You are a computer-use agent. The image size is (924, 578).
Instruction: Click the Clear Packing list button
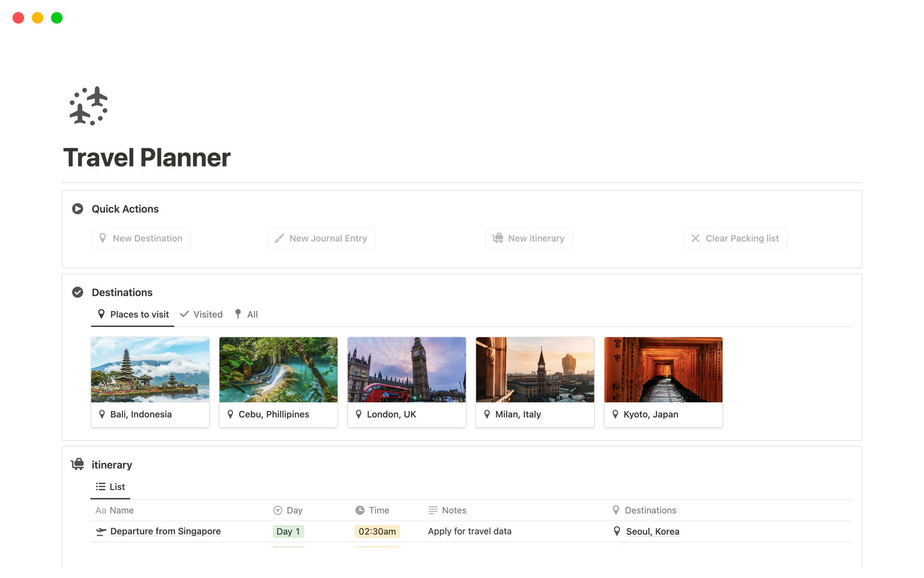735,238
